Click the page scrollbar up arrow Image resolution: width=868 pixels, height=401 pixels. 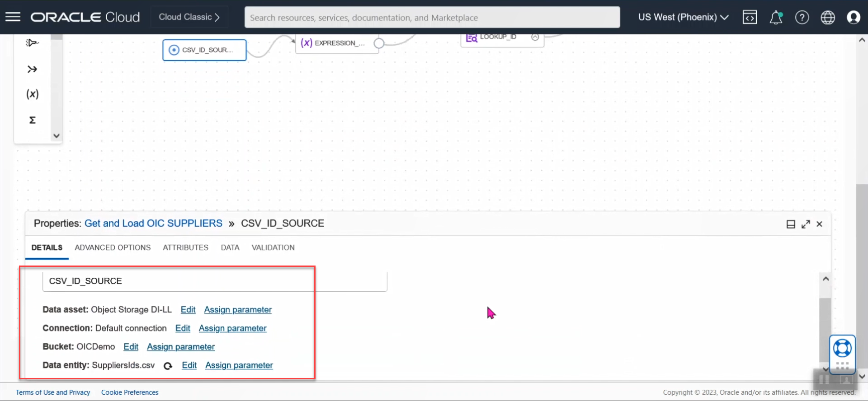click(862, 40)
